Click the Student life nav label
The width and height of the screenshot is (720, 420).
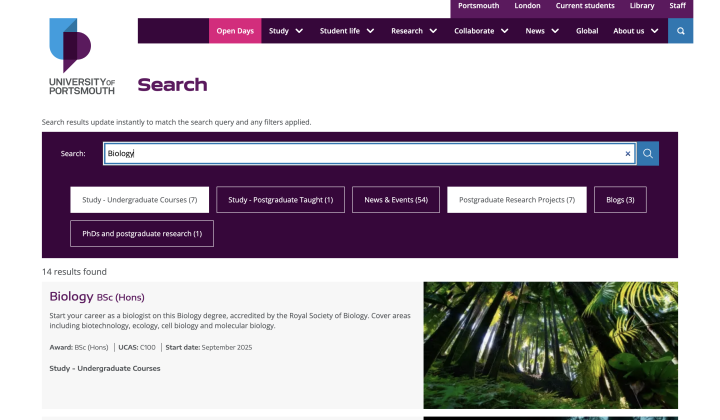340,31
